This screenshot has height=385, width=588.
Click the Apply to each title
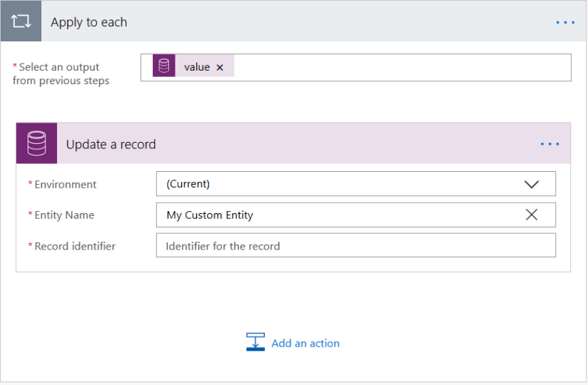click(89, 23)
